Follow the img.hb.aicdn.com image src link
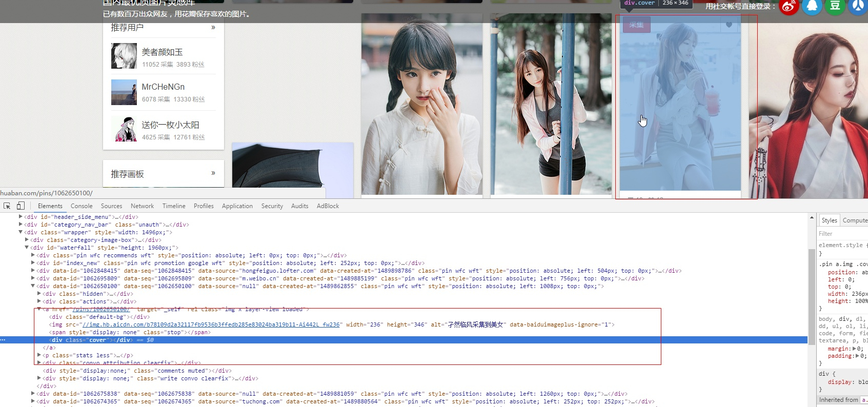 click(211, 324)
